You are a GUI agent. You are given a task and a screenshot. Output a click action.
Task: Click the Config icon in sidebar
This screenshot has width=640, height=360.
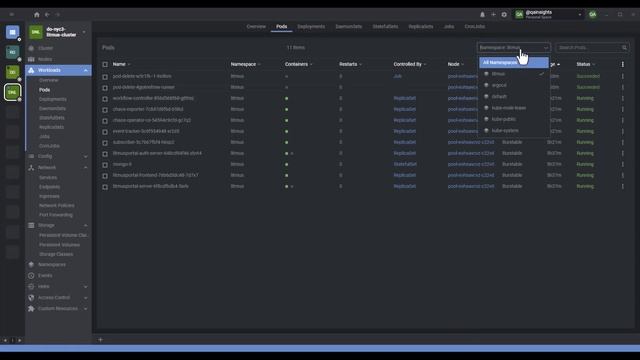[x=31, y=156]
